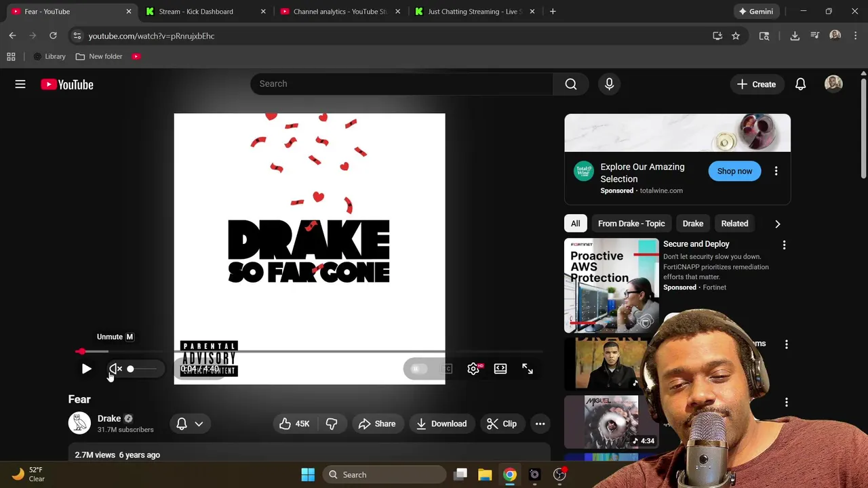The width and height of the screenshot is (868, 488).
Task: Open Proactive AWS Protection ad thumbnail
Action: (611, 285)
